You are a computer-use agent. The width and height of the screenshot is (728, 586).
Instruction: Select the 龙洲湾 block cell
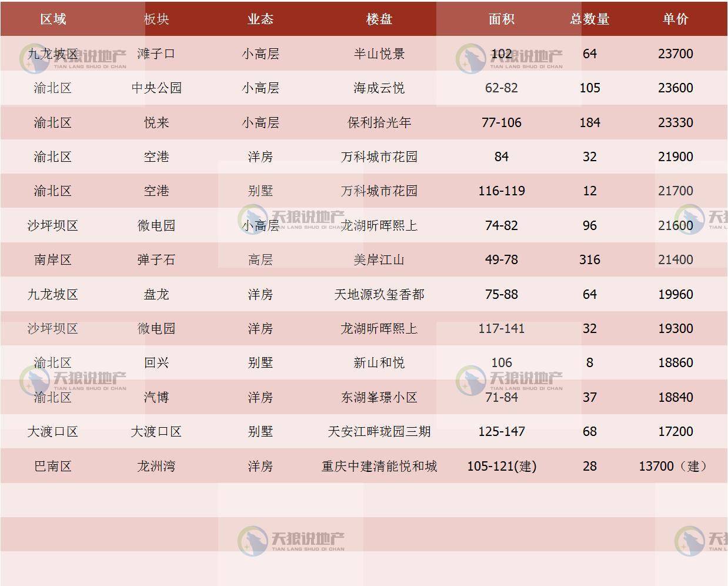click(156, 466)
